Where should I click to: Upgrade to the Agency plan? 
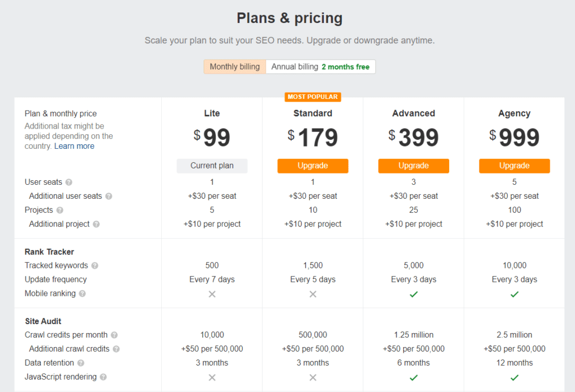click(514, 166)
